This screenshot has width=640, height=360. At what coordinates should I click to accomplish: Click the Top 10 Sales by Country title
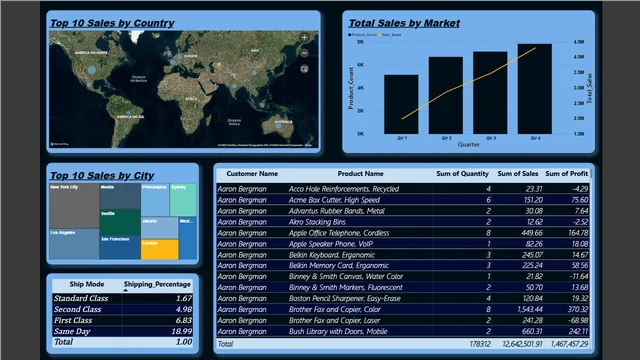[x=112, y=23]
